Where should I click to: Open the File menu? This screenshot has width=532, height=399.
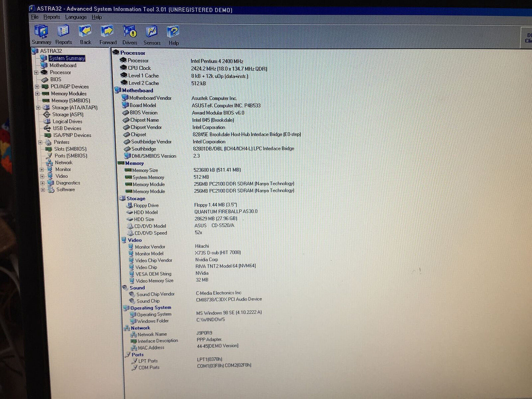point(34,17)
